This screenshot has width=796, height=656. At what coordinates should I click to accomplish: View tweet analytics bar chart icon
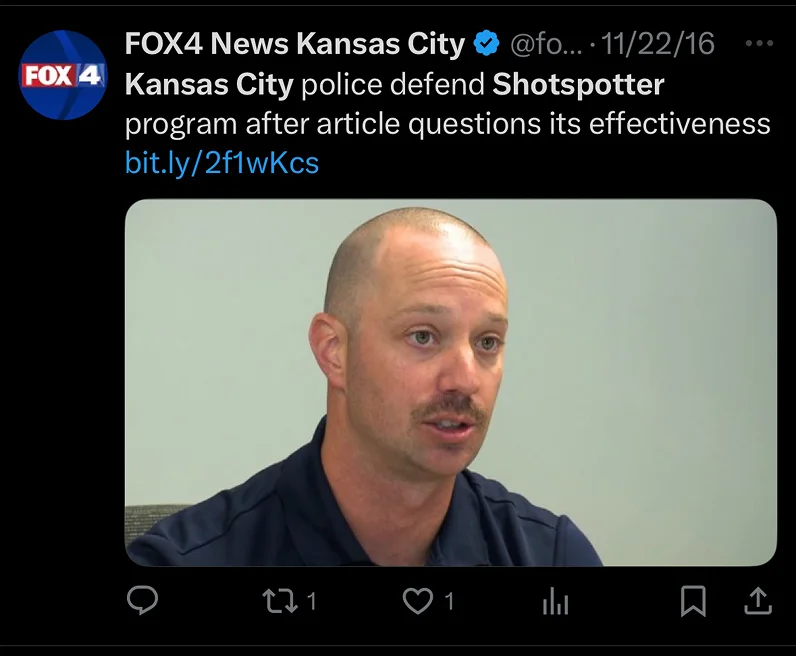tap(555, 602)
